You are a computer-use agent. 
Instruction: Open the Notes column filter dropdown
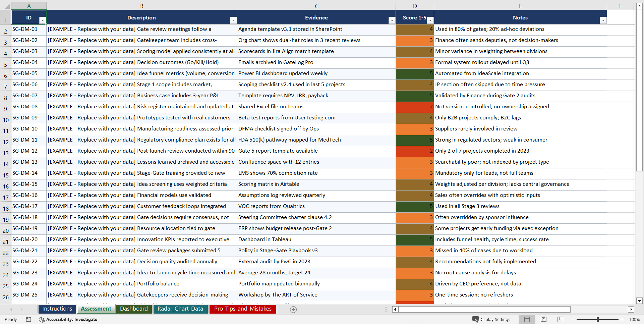(603, 20)
